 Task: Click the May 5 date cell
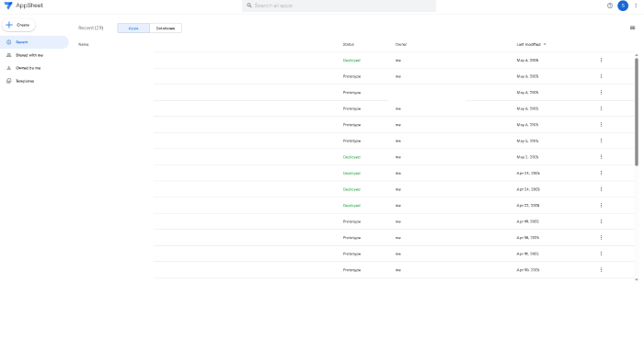pyautogui.click(x=527, y=141)
